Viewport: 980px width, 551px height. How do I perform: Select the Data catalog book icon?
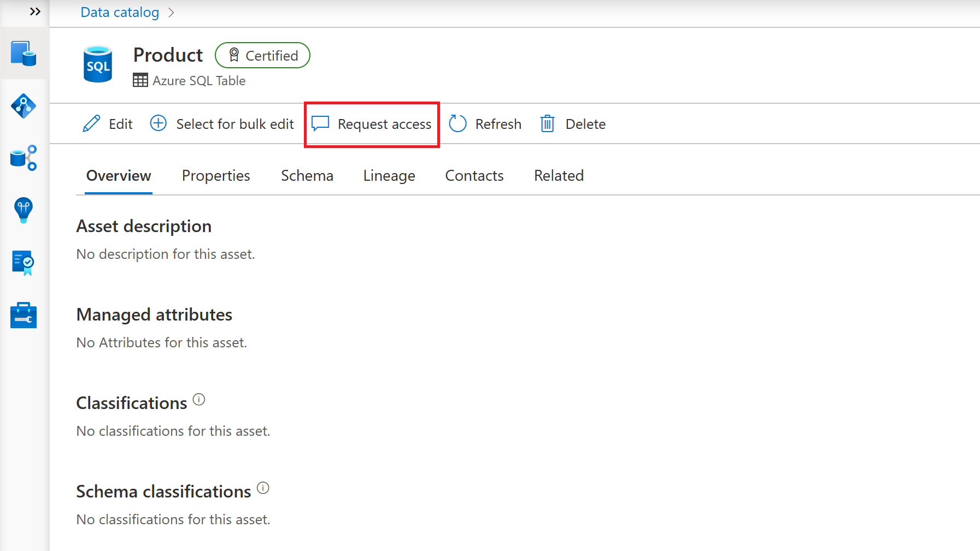(x=23, y=53)
